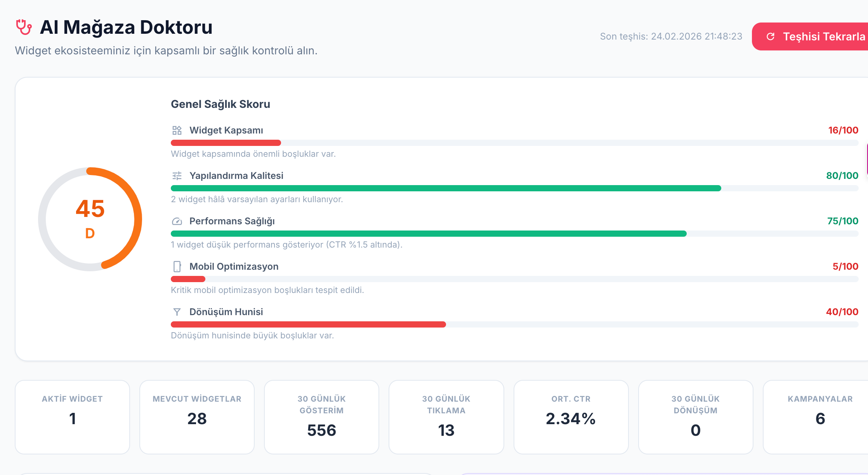This screenshot has height=475, width=868.
Task: Click the Genel Sağlık Skoru heading
Action: 220,104
